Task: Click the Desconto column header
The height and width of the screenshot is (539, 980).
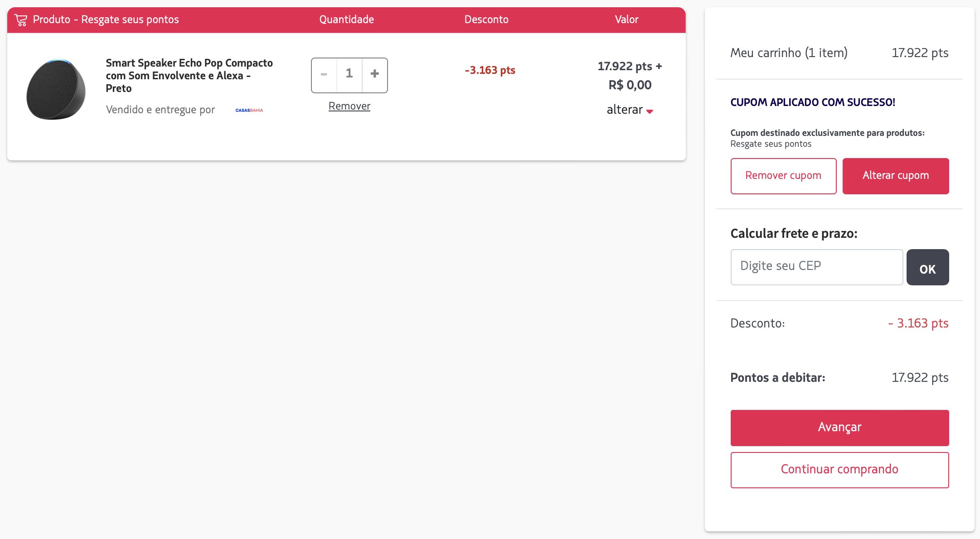Action: (x=486, y=19)
